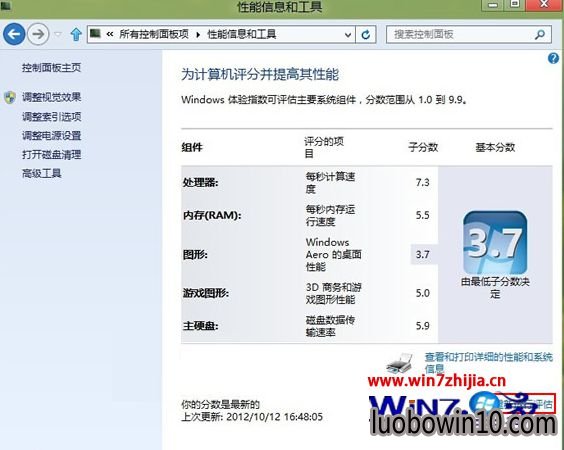The image size is (564, 450).
Task: Open 高级工具
Action: [x=41, y=174]
